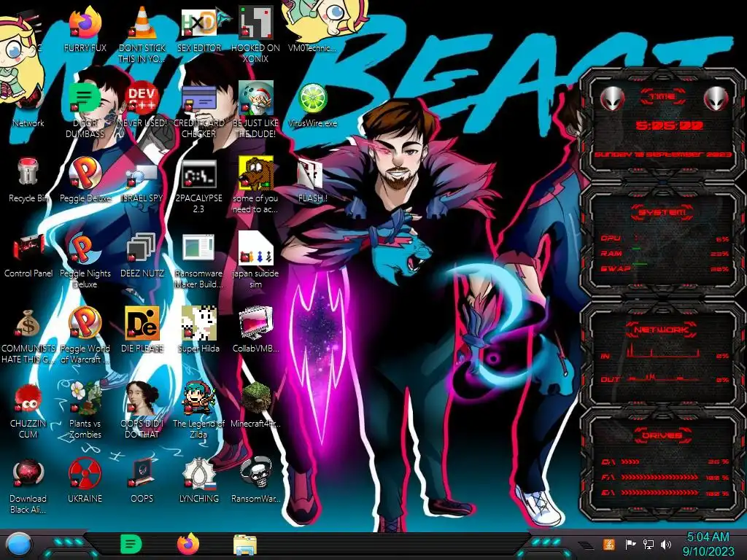Screen dimensions: 747x560
Task: Open the volume speaker tray icon
Action: point(666,545)
